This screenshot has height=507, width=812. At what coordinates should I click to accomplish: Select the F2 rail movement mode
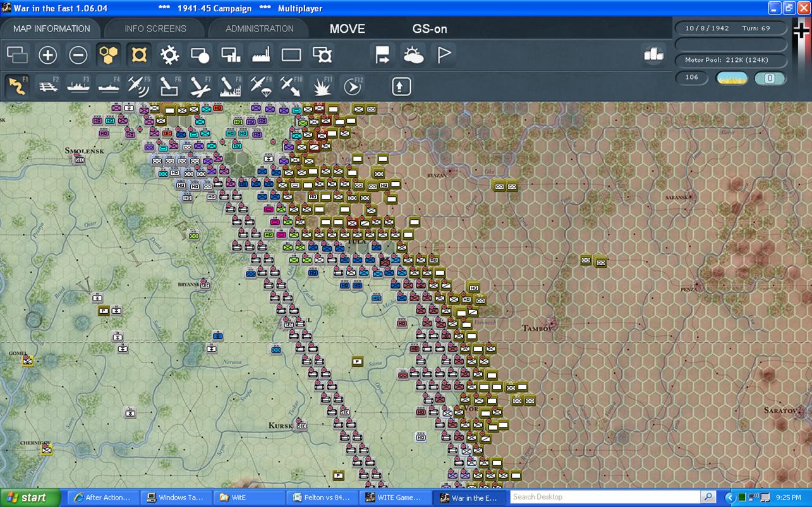pyautogui.click(x=48, y=86)
